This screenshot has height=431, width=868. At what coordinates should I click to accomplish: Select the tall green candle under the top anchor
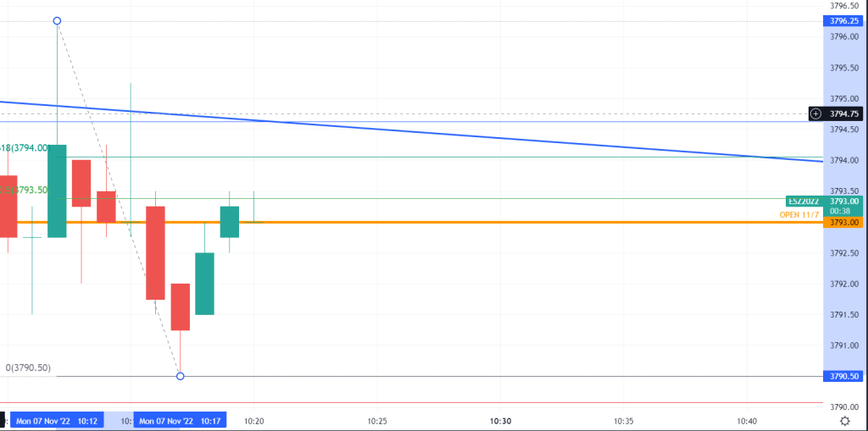[57, 191]
